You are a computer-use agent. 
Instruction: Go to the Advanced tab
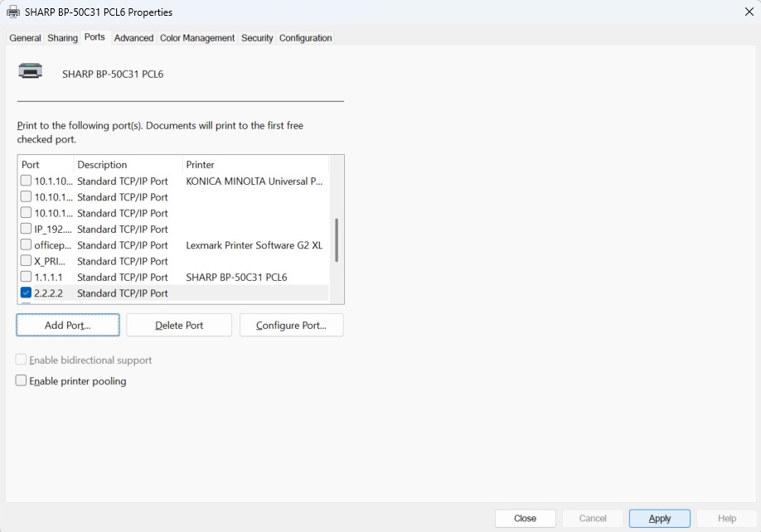pyautogui.click(x=133, y=38)
